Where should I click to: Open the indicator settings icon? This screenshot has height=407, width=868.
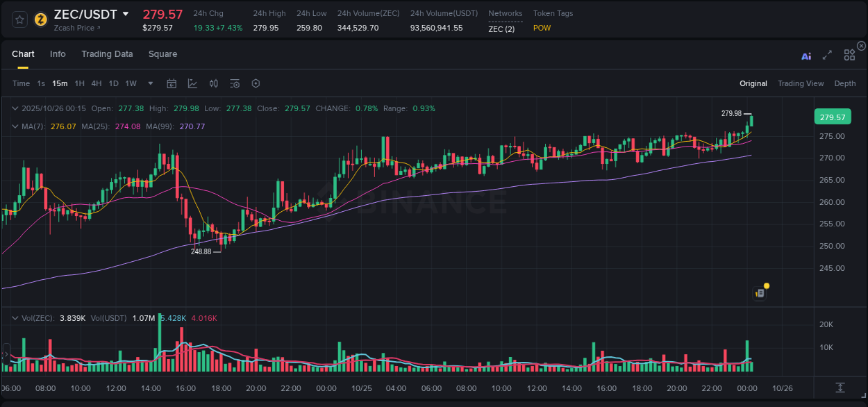[x=234, y=83]
